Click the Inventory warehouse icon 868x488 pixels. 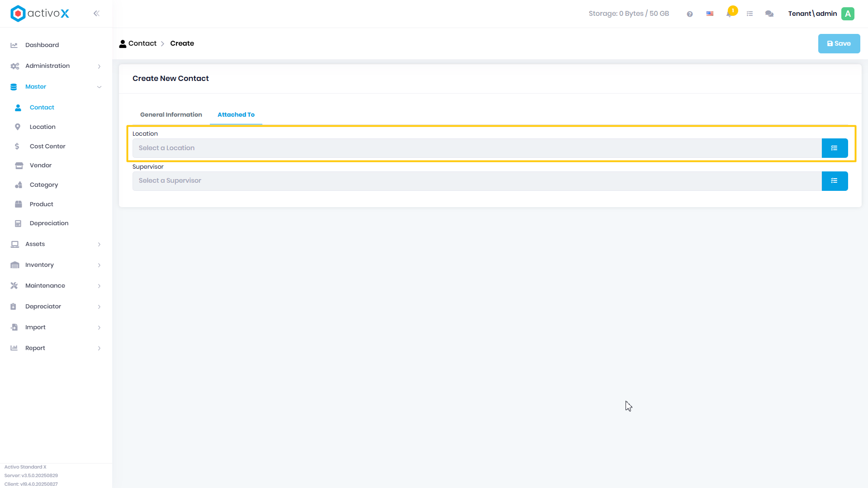click(x=15, y=265)
